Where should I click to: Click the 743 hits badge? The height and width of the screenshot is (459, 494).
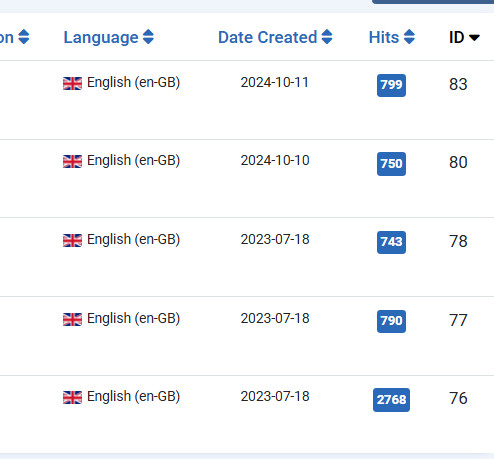pos(391,242)
